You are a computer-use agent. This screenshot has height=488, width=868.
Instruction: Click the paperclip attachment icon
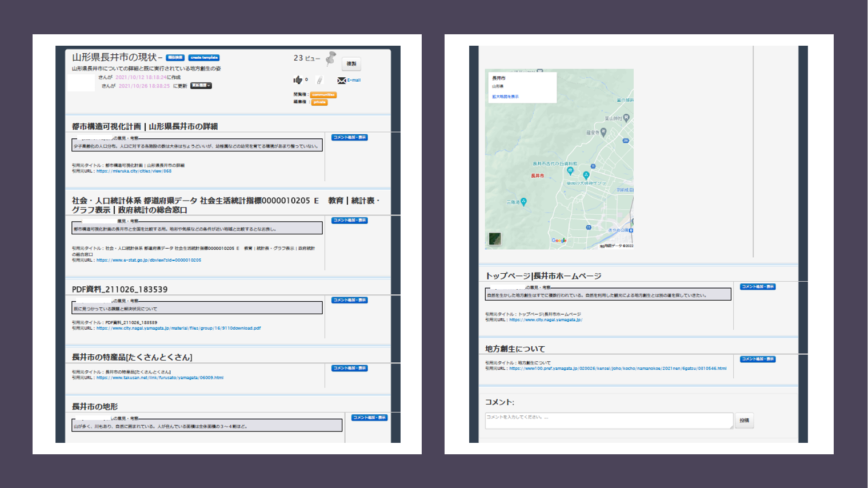pyautogui.click(x=319, y=80)
